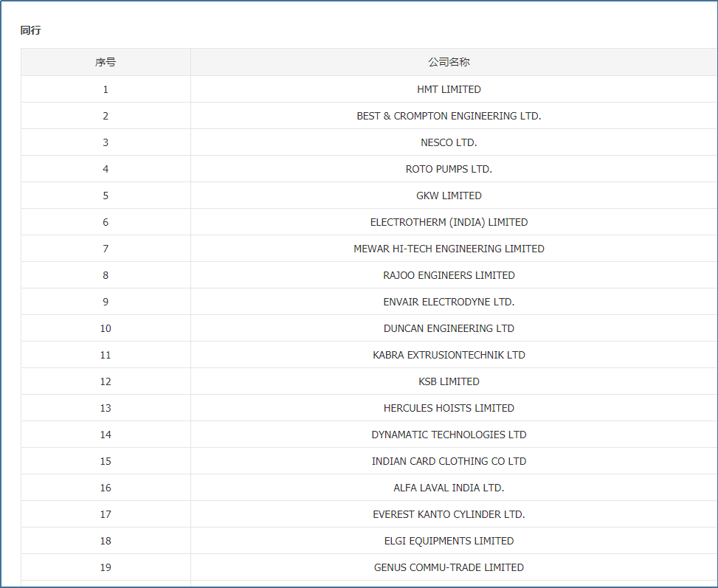Click KABRA EXTRUSIONTECHNIK LTD
Viewport: 718px width, 588px height.
click(449, 355)
